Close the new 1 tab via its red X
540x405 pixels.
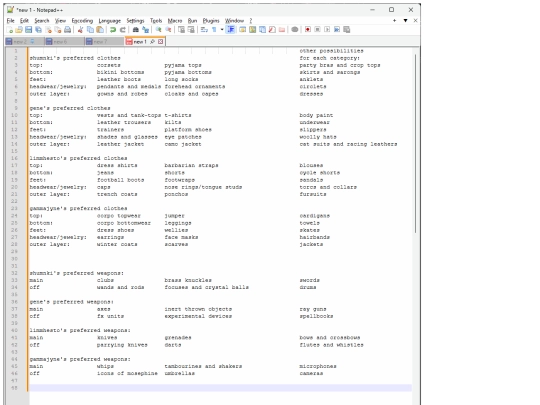[160, 42]
